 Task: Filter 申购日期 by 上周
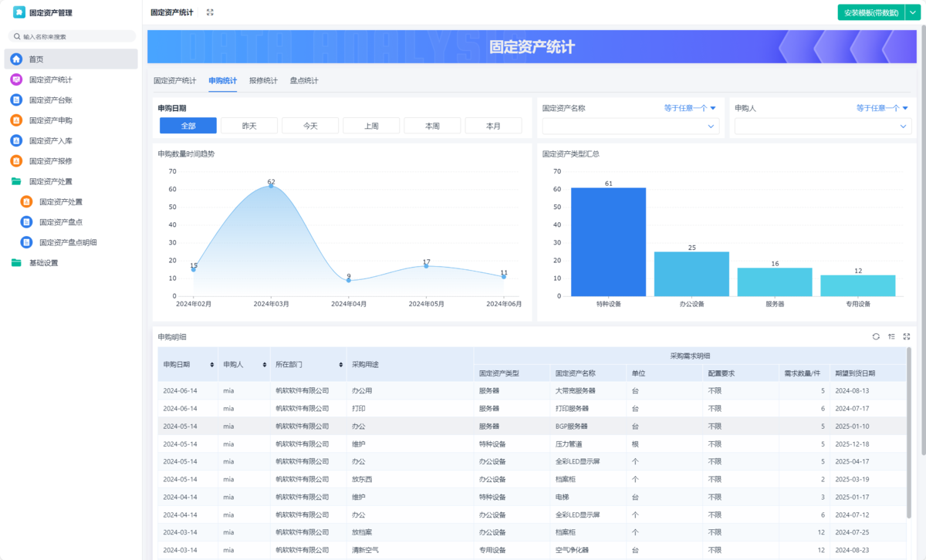point(371,126)
